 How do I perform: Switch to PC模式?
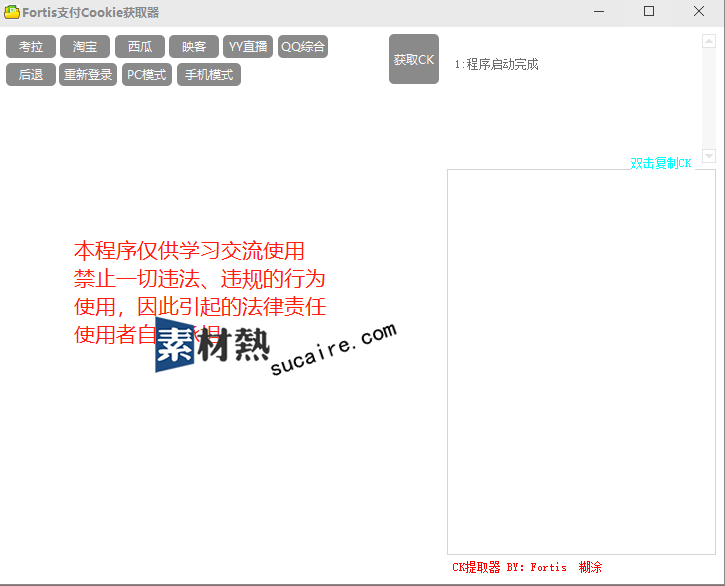147,74
